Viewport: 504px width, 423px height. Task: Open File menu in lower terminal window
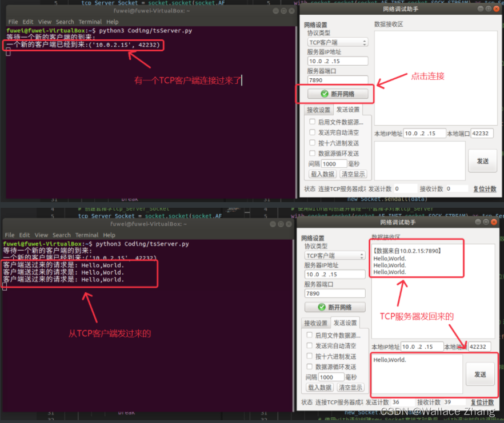(10, 235)
